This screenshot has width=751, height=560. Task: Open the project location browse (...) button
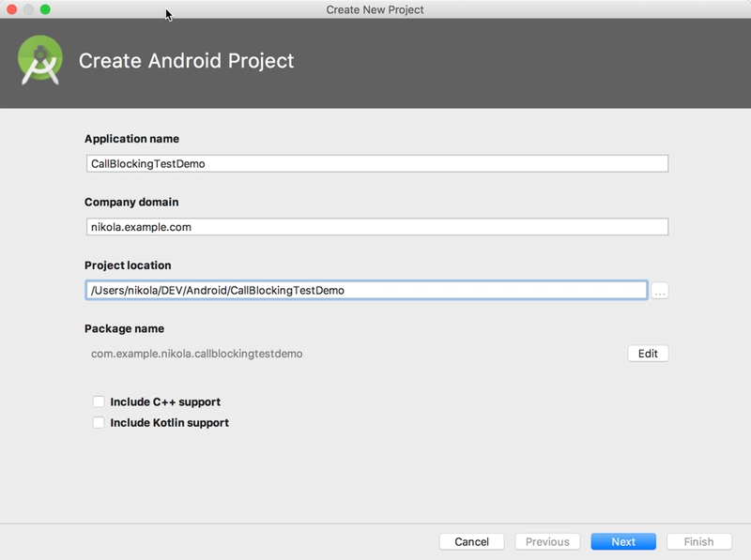659,292
